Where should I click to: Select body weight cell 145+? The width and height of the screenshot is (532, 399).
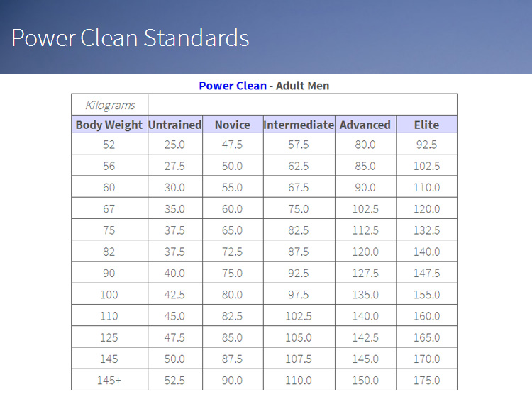coord(109,381)
